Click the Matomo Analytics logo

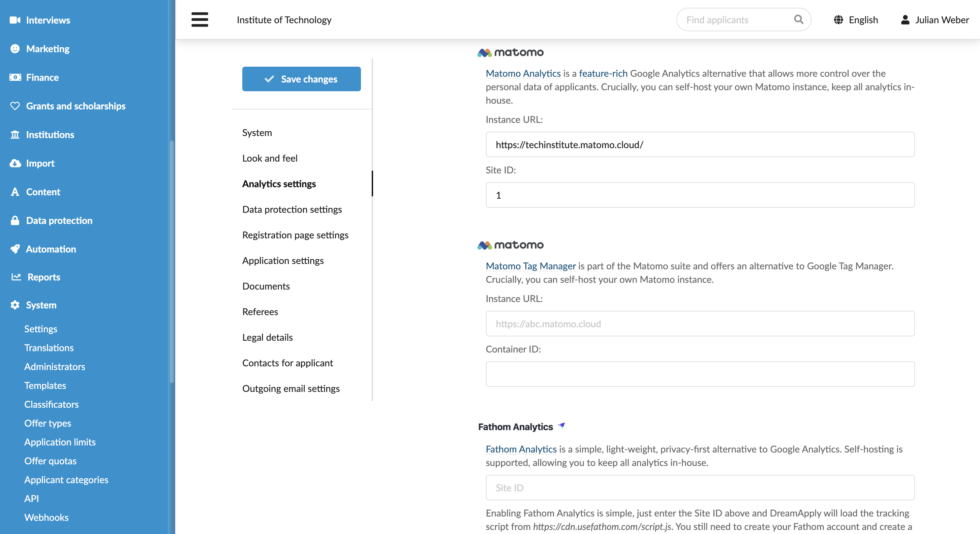(x=511, y=53)
